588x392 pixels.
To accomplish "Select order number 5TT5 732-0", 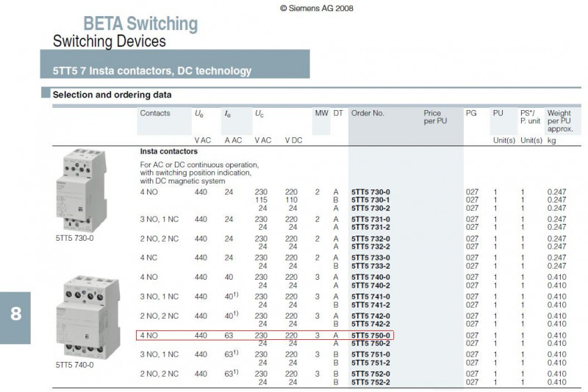I will [370, 239].
